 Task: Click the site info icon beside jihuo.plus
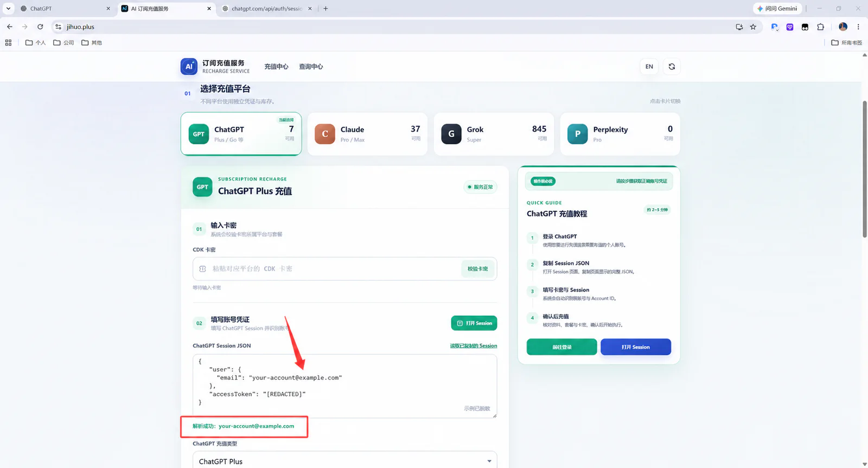coord(59,27)
